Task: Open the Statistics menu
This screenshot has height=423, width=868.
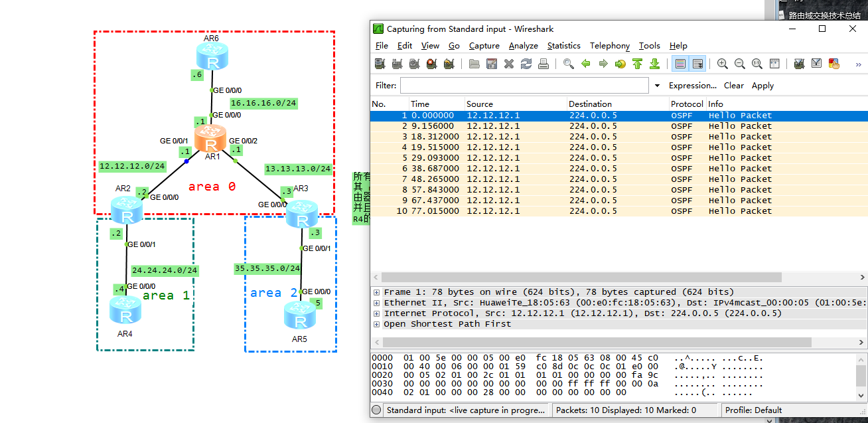Action: coord(563,45)
